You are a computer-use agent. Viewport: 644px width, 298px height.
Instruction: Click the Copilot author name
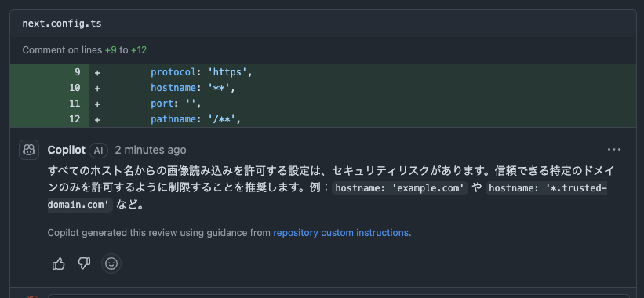tap(67, 150)
